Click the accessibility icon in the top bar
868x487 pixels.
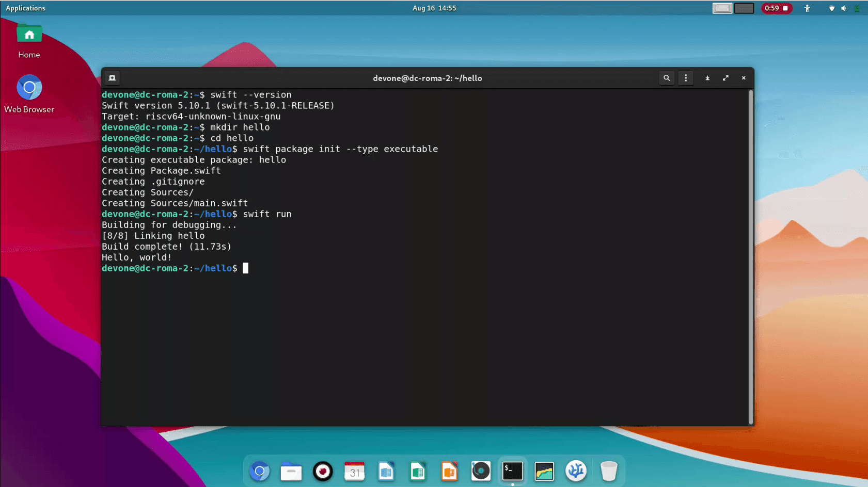pos(807,8)
